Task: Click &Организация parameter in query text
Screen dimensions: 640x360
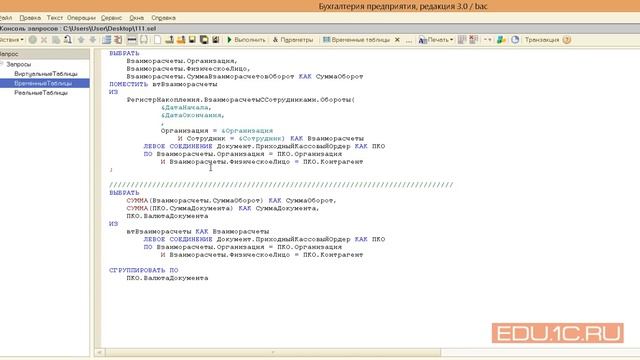Action: click(247, 131)
